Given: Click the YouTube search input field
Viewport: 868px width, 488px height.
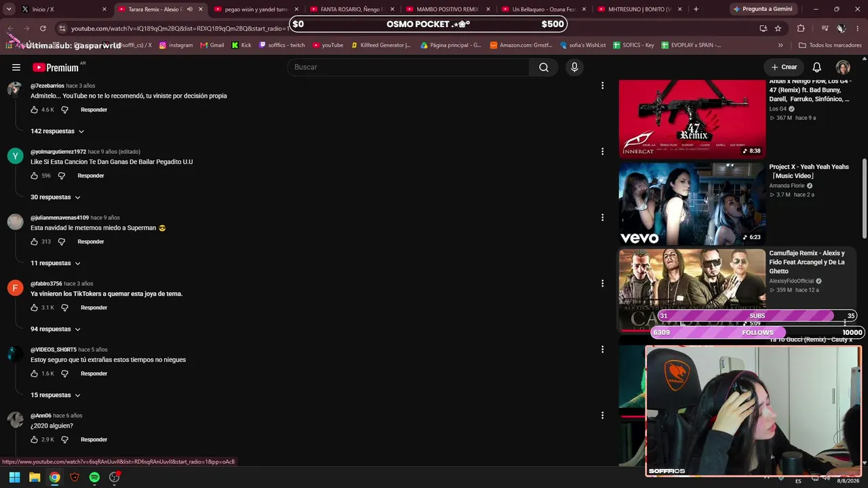Looking at the screenshot, I should coord(409,67).
